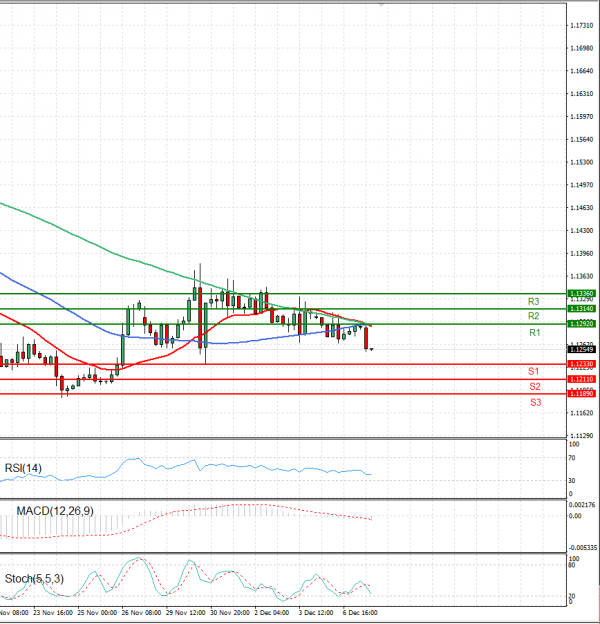Click the RSI(14) indicator label
Screen dimensions: 600x624
point(23,468)
